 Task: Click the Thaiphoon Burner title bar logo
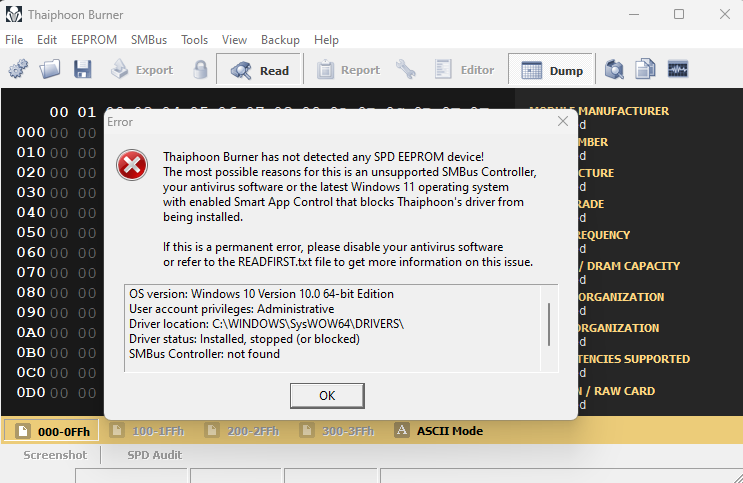14,14
